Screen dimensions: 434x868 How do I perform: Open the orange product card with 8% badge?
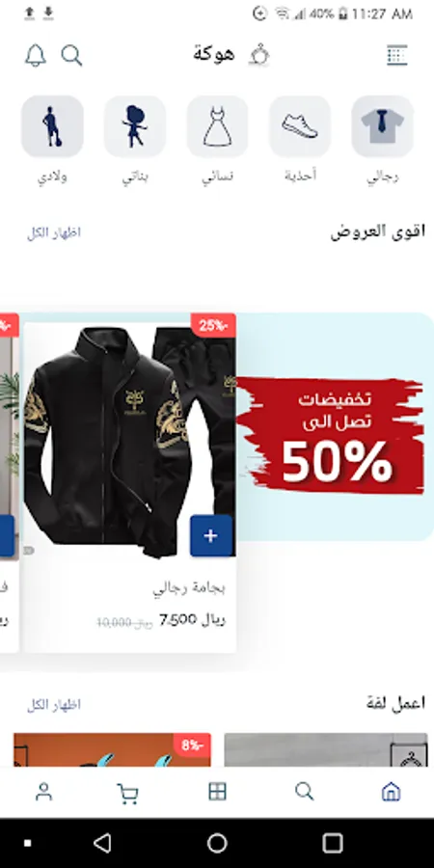point(113,750)
